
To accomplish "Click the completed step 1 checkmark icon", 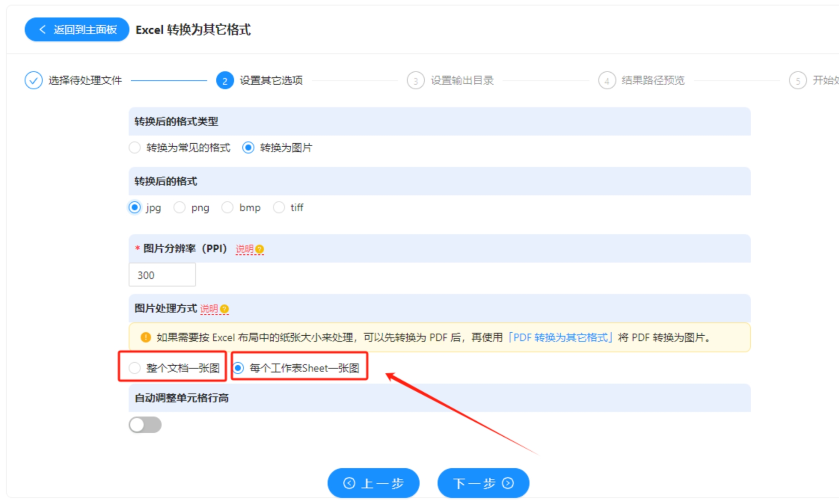I will click(x=33, y=80).
